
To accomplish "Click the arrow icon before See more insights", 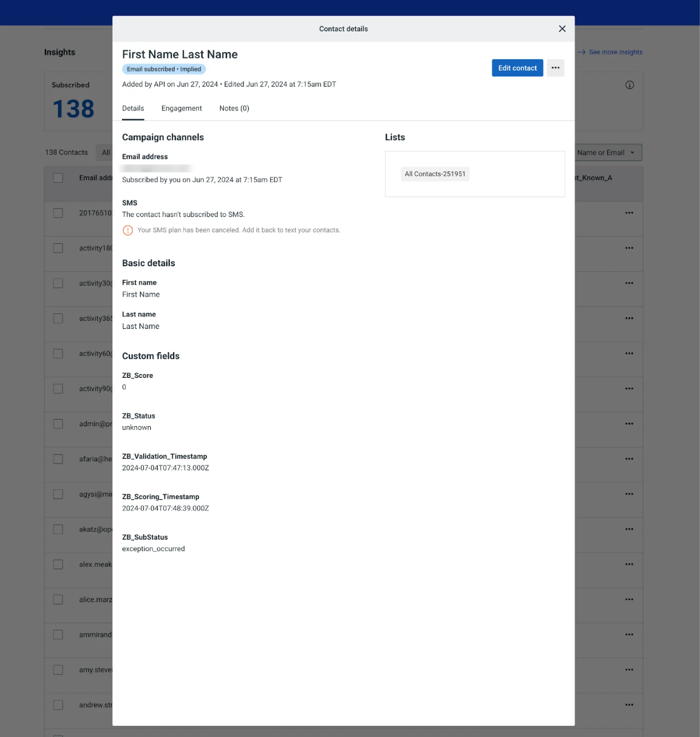I will (x=582, y=52).
